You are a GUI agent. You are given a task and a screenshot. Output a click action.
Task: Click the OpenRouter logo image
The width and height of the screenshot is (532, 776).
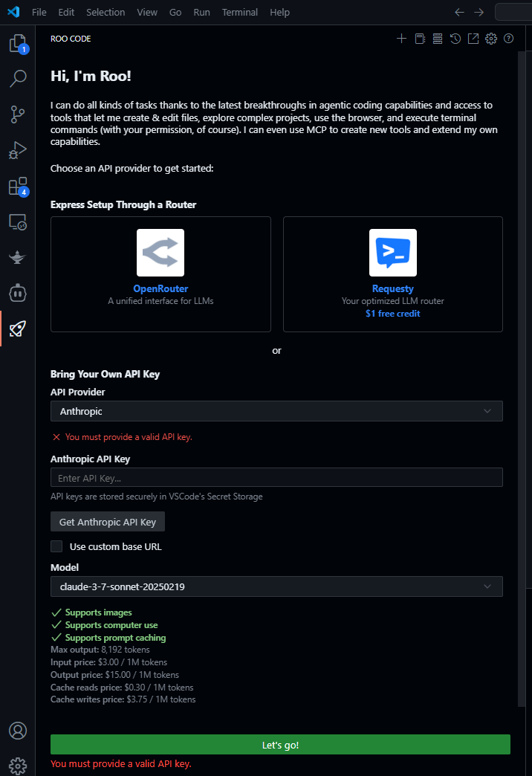[160, 253]
